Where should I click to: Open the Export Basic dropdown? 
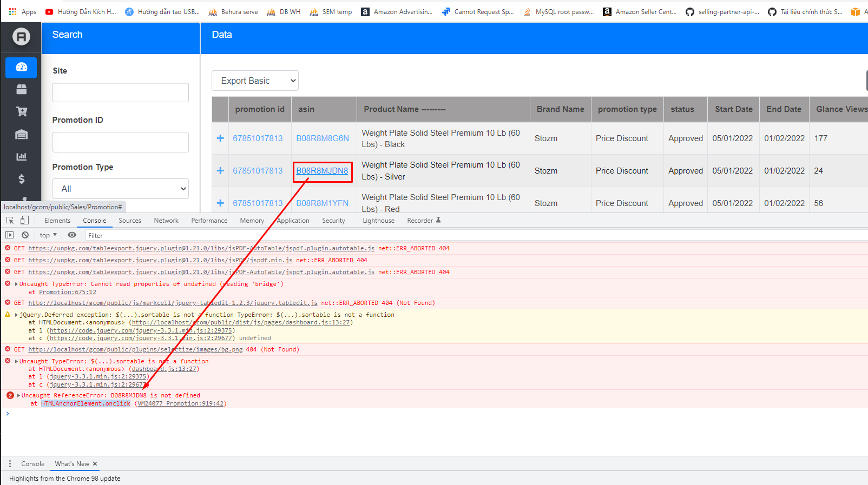pos(255,81)
